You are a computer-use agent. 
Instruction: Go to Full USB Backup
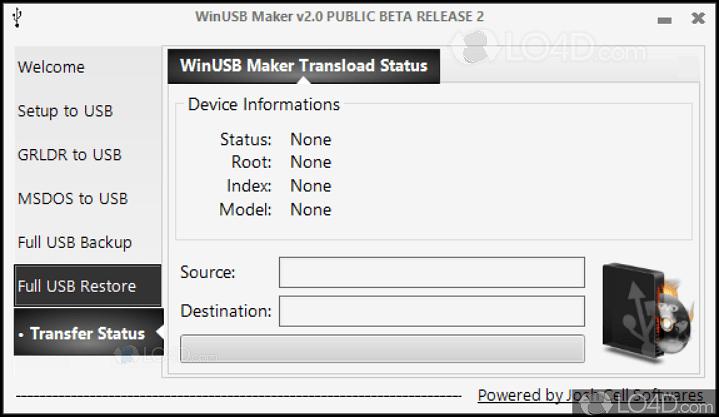tap(88, 242)
